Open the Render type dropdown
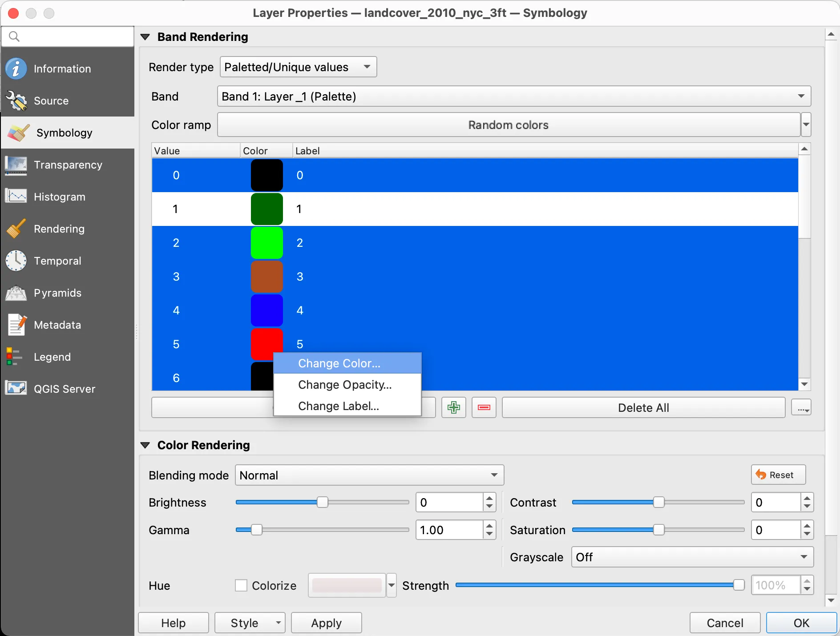The height and width of the screenshot is (636, 840). click(298, 67)
